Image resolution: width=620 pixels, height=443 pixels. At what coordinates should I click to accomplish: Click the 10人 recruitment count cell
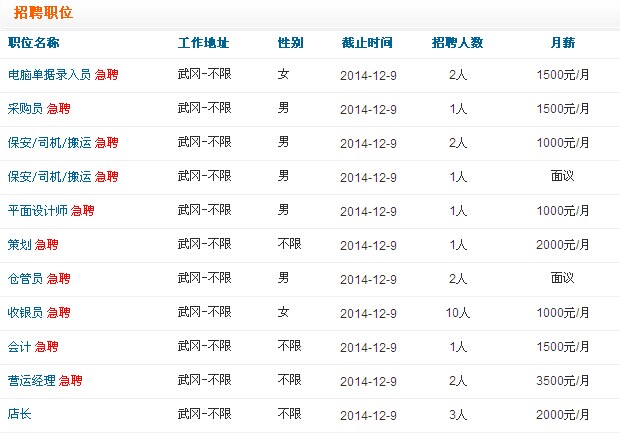pyautogui.click(x=458, y=313)
